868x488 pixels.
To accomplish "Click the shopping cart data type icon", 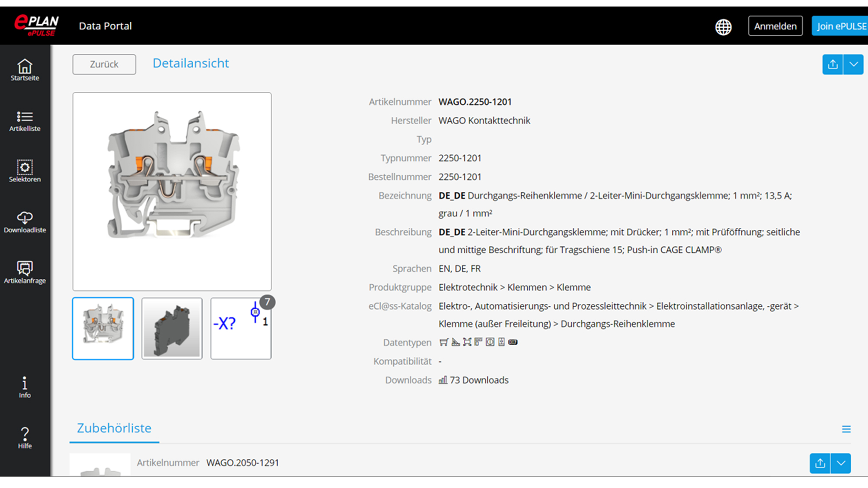I will (x=443, y=342).
